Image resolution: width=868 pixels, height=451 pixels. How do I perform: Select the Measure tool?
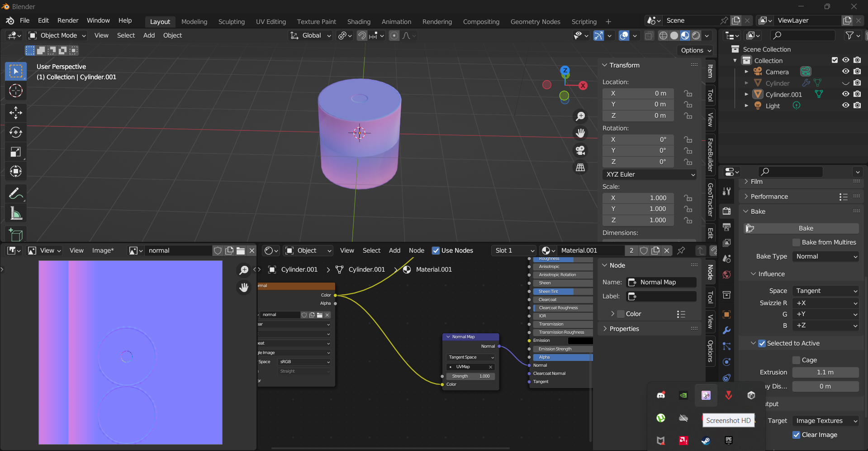coord(16,214)
